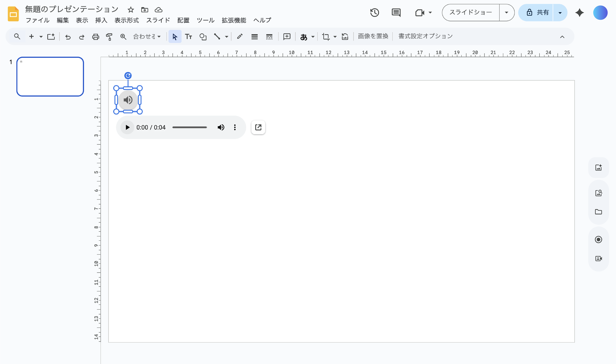Open version history clock icon
This screenshot has width=616, height=364.
point(374,13)
